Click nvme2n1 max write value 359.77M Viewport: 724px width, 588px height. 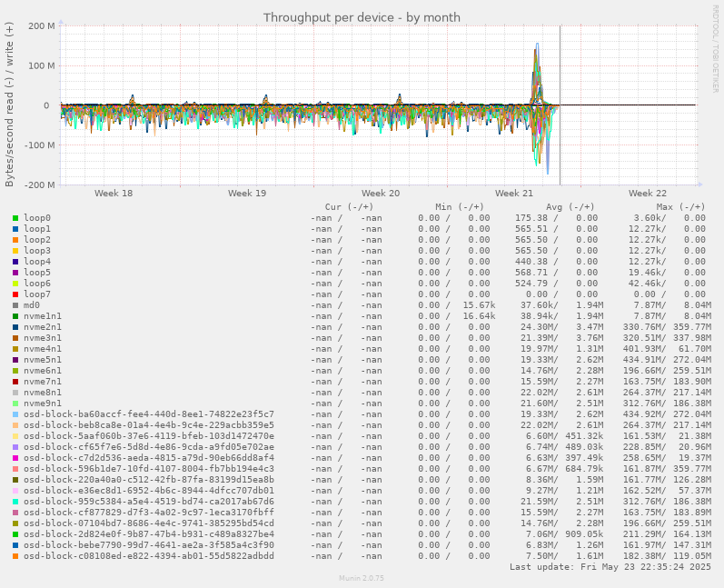click(x=692, y=327)
